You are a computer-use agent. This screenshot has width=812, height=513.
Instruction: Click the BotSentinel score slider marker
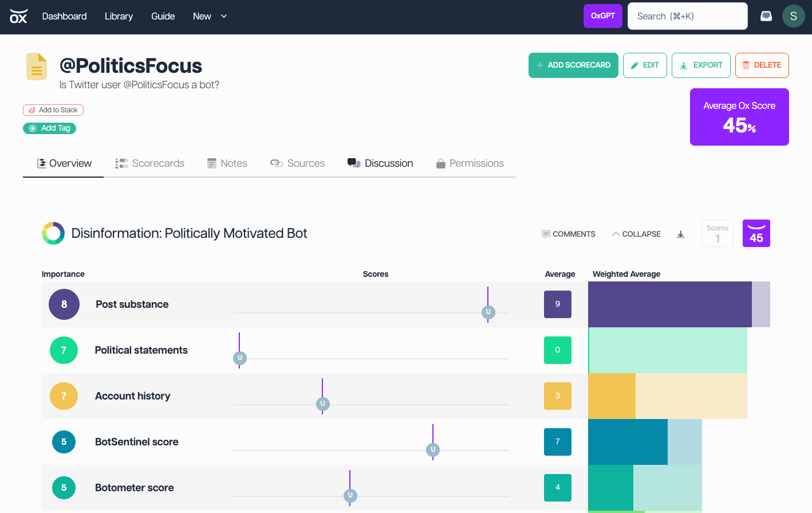tap(433, 450)
